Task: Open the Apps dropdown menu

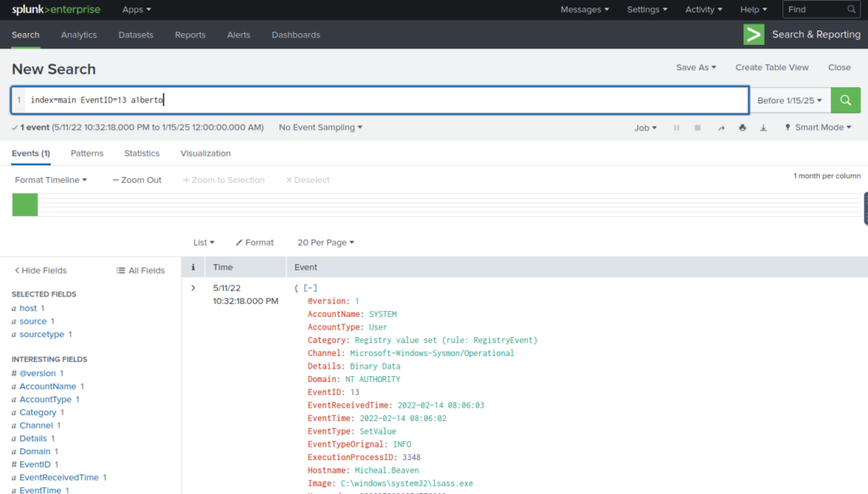Action: pos(136,9)
